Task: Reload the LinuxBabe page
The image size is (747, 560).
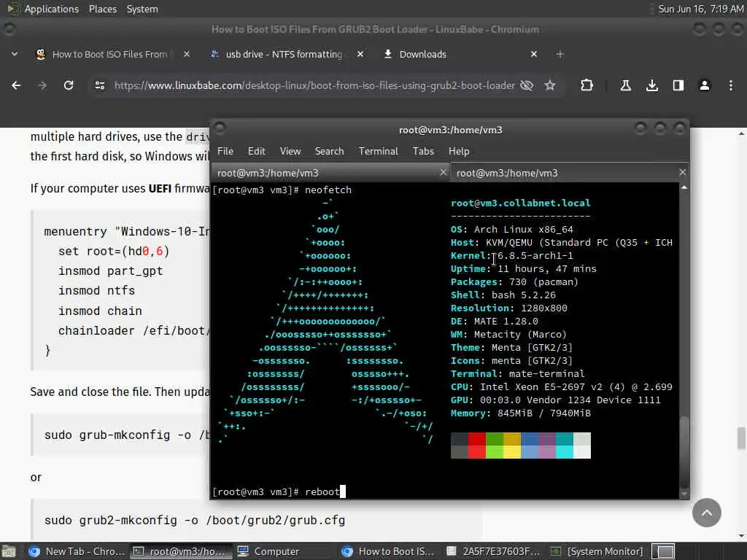Action: click(69, 85)
